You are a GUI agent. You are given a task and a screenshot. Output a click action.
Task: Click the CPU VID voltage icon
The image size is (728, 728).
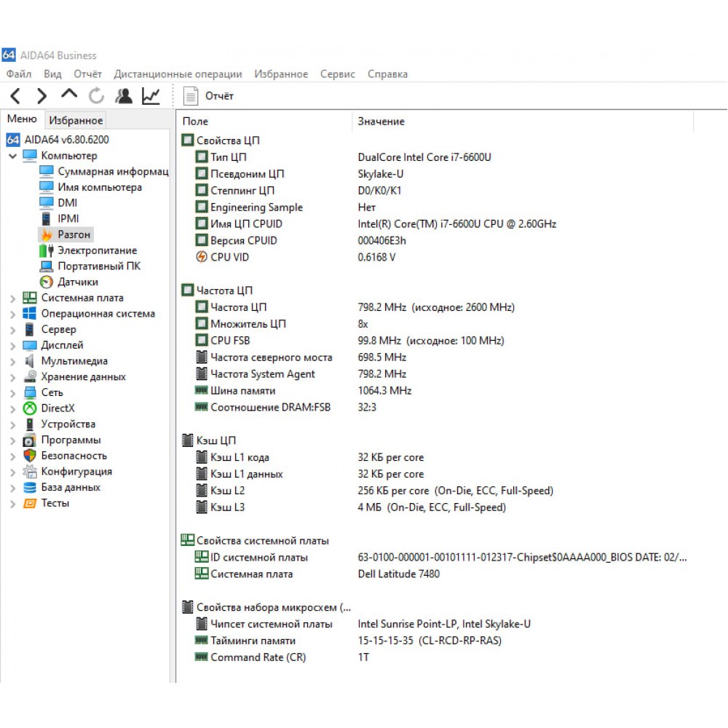pos(201,257)
